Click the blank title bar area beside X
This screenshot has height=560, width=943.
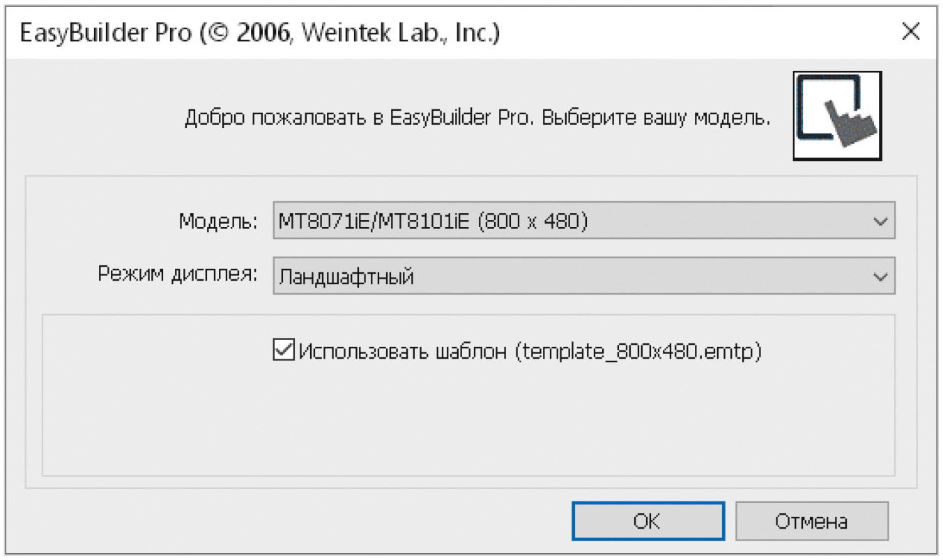tap(697, 32)
